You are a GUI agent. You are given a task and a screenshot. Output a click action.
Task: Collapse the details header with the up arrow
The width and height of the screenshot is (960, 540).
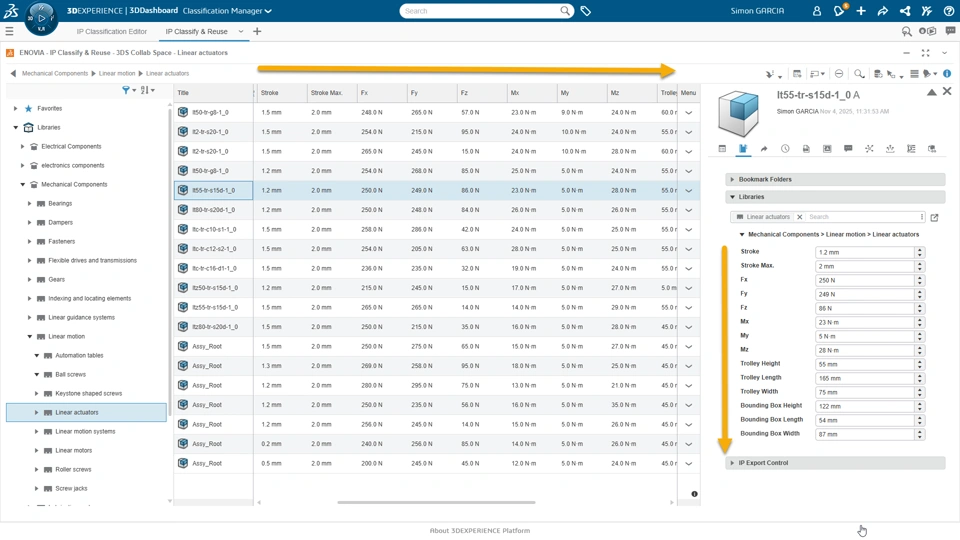(931, 92)
